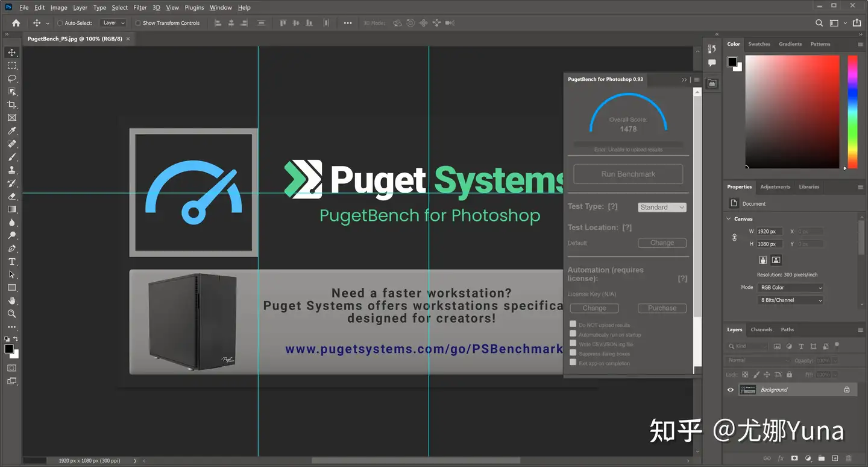Click the Home icon in options bar

16,23
